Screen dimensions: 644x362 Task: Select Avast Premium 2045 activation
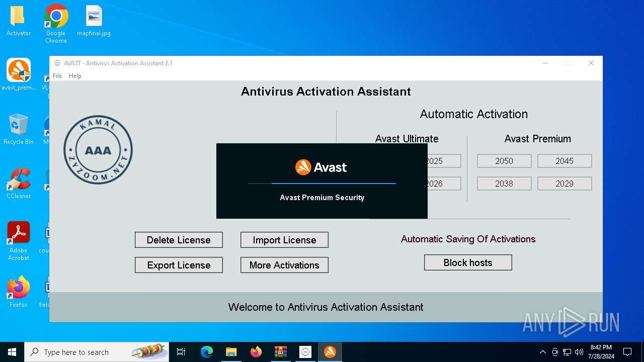pos(565,161)
